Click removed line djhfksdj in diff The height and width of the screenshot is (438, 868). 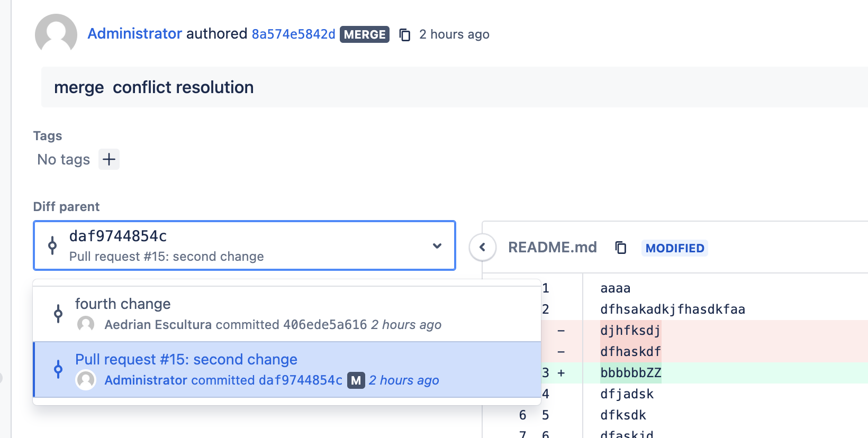click(630, 331)
